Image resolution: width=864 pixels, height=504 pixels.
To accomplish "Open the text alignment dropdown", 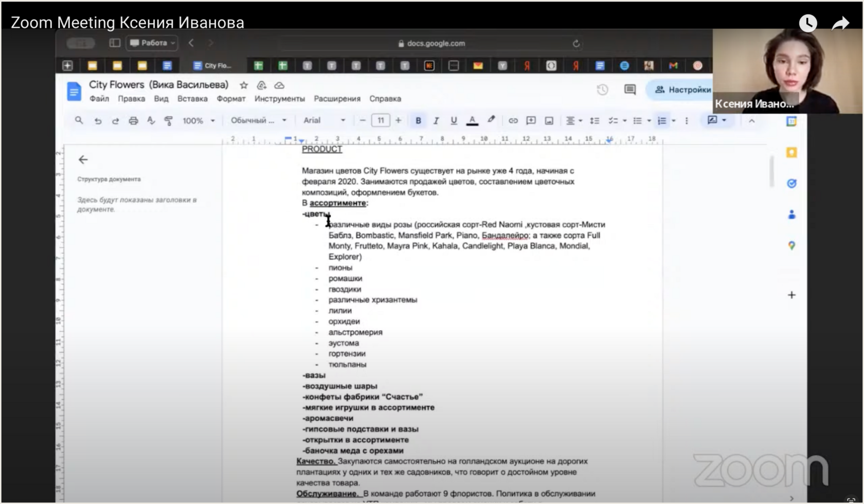I will (574, 121).
